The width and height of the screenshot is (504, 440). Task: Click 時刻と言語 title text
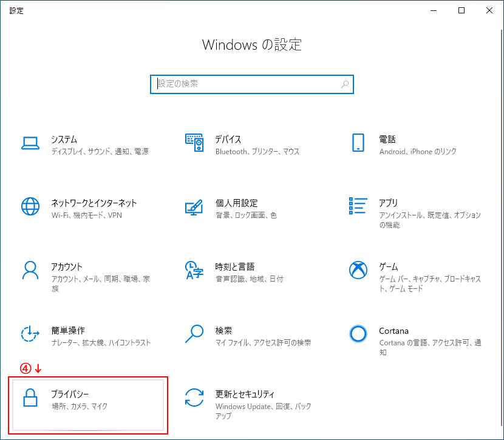click(x=235, y=266)
